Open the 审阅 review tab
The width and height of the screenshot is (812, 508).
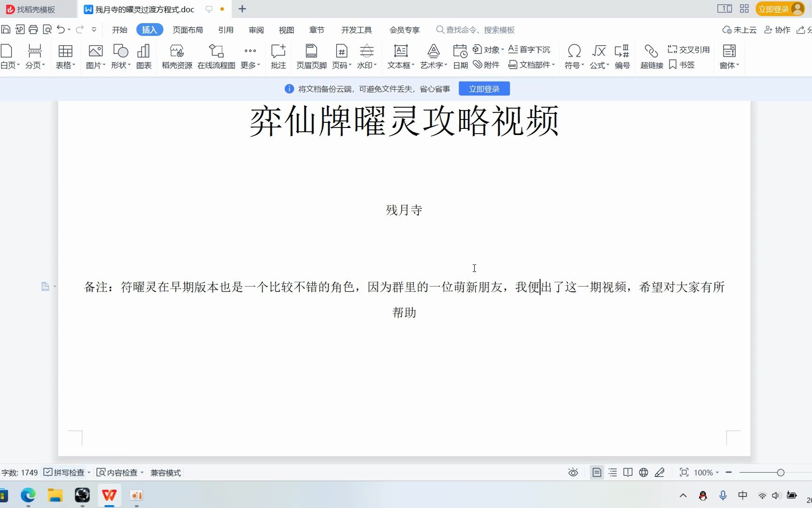pyautogui.click(x=256, y=30)
